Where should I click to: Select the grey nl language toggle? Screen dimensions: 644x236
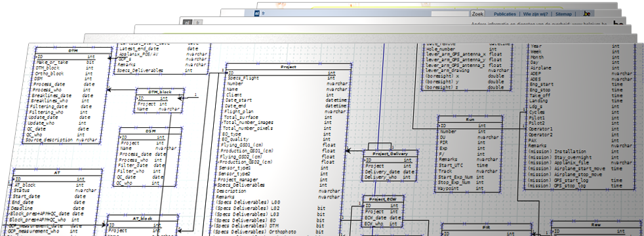tap(188, 22)
